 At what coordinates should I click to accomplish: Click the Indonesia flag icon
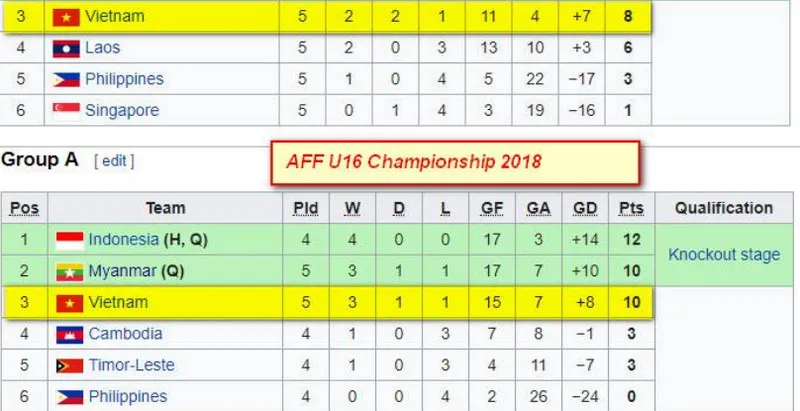tap(69, 240)
